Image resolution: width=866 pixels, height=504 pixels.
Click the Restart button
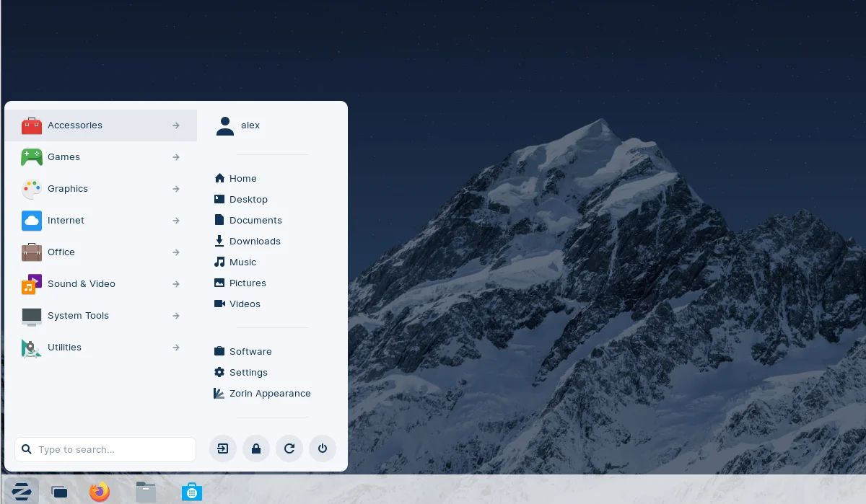(x=289, y=448)
